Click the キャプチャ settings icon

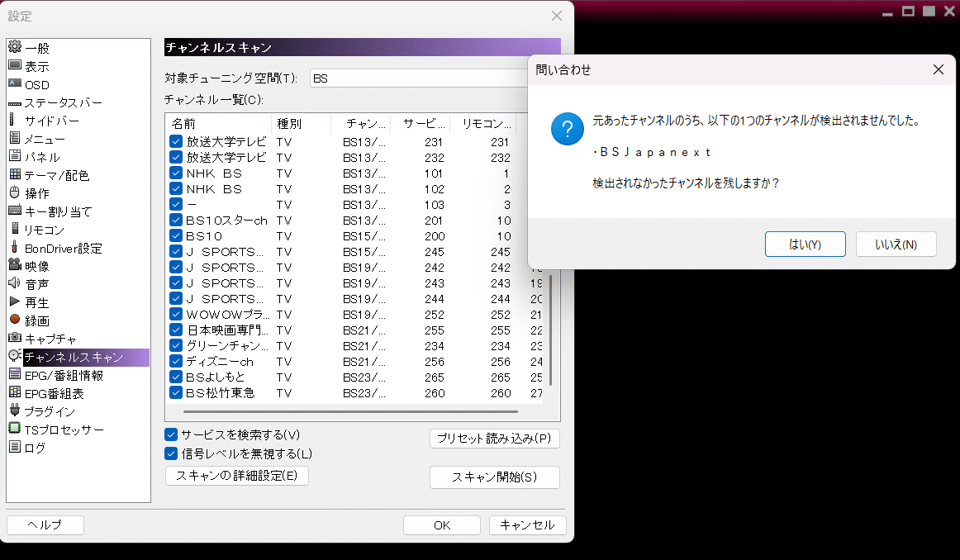(13, 338)
